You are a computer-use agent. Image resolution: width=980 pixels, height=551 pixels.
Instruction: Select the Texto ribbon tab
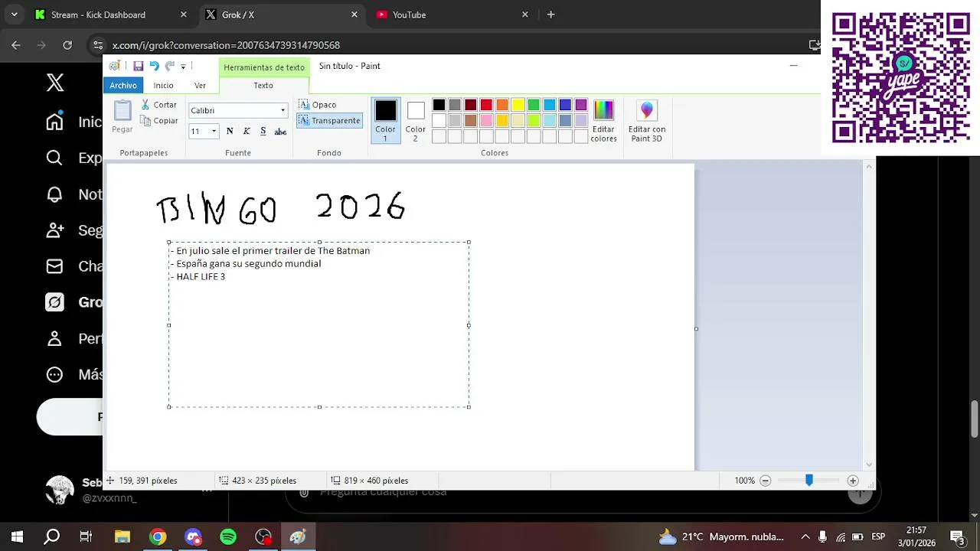point(263,86)
